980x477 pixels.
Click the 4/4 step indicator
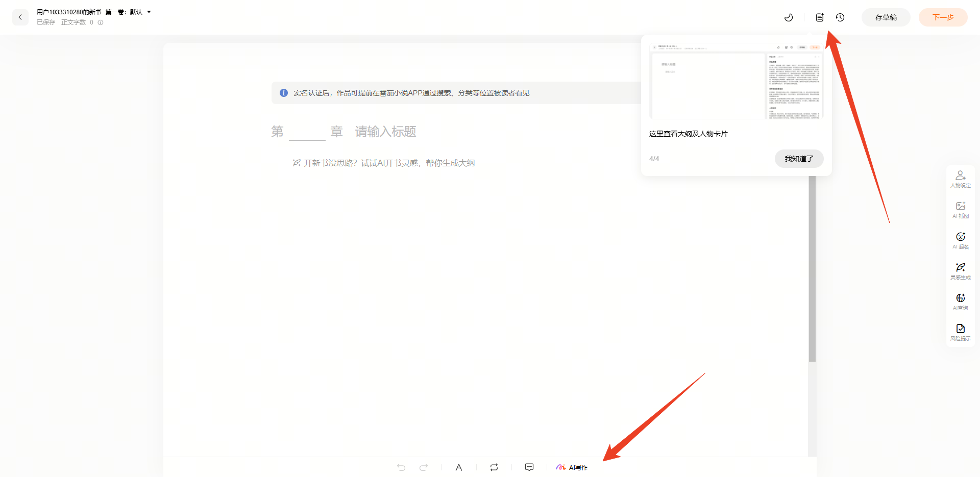[x=654, y=159]
